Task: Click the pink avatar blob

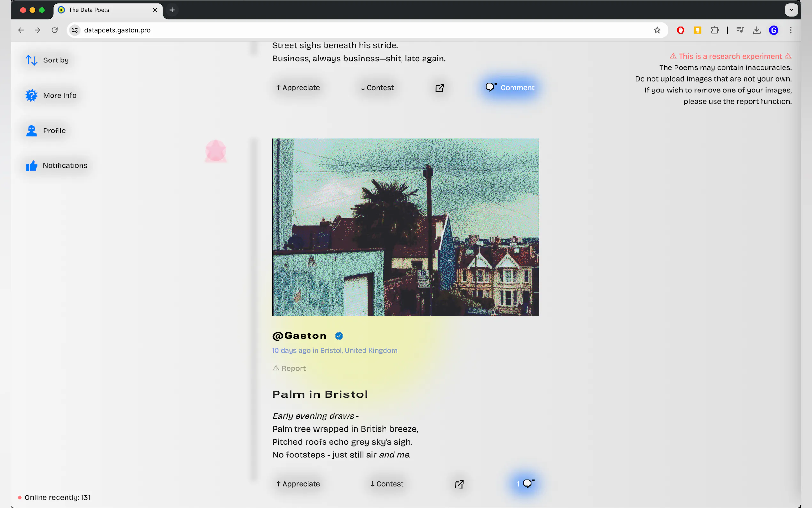Action: point(215,151)
